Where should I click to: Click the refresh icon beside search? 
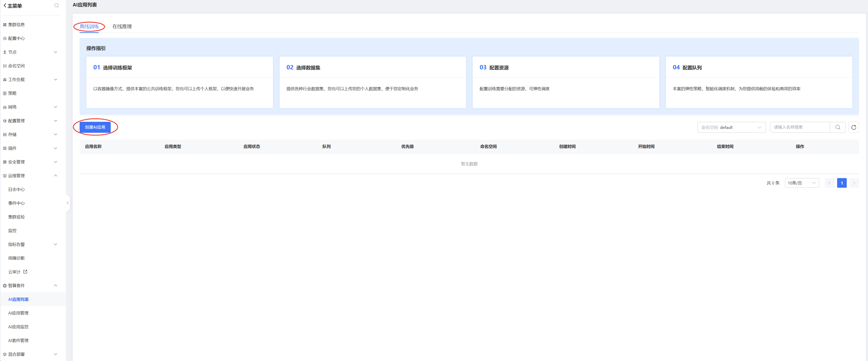pos(853,127)
